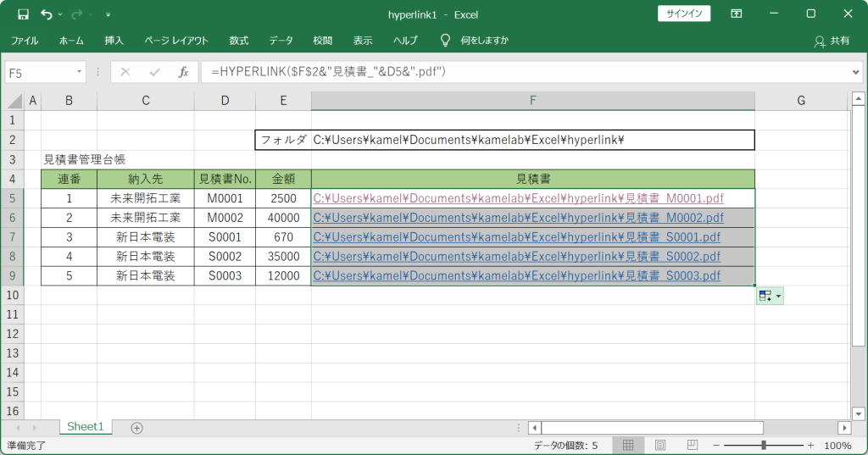Switch to the ホーム ribbon tab
This screenshot has height=455, width=868.
point(71,41)
